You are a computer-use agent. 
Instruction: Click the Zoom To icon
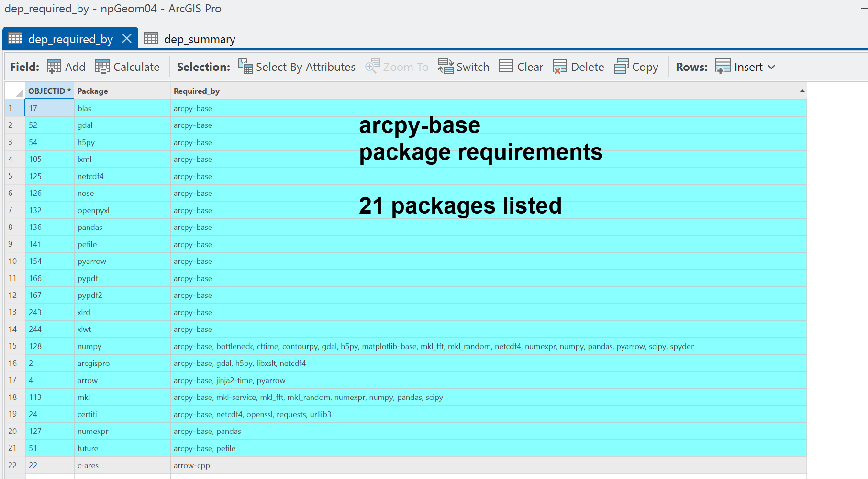pos(372,67)
